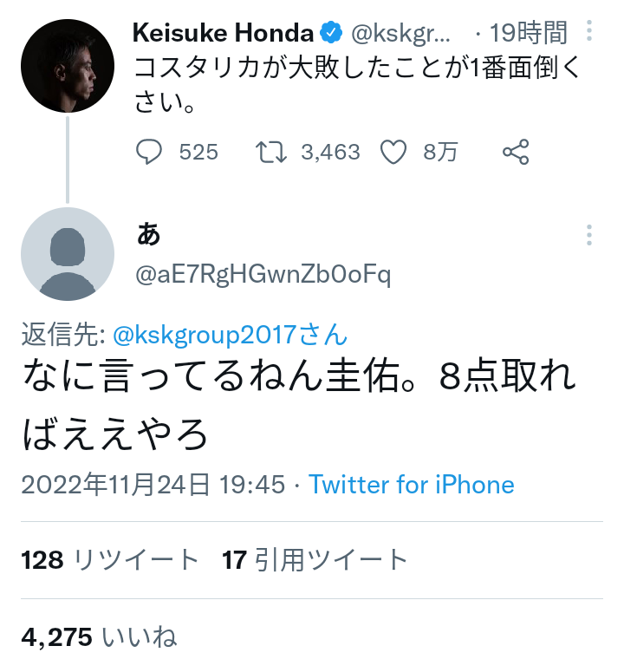Open the three-dot menu on the reply tweet
Image resolution: width=624 pixels, height=672 pixels.
[589, 235]
